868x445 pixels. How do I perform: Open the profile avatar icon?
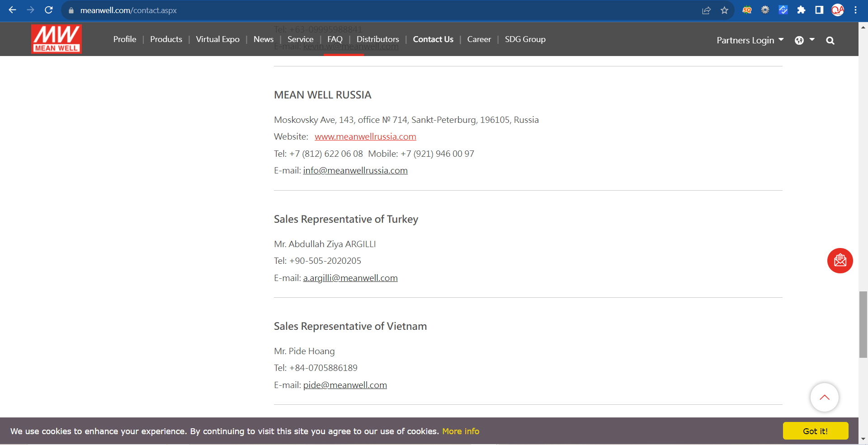(x=838, y=10)
